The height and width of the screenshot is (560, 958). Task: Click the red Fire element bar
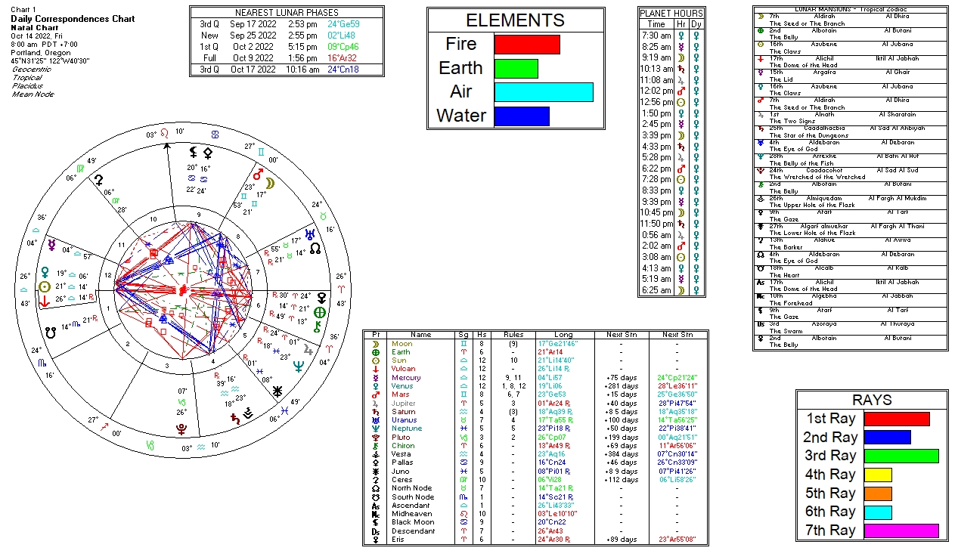point(527,44)
